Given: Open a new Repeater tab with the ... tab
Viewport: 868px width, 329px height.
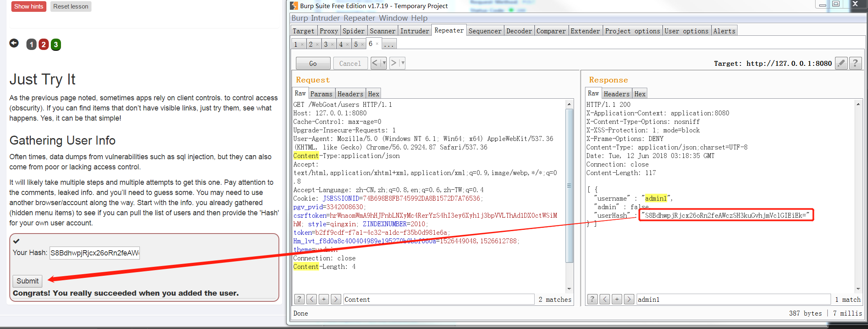Looking at the screenshot, I should 389,44.
